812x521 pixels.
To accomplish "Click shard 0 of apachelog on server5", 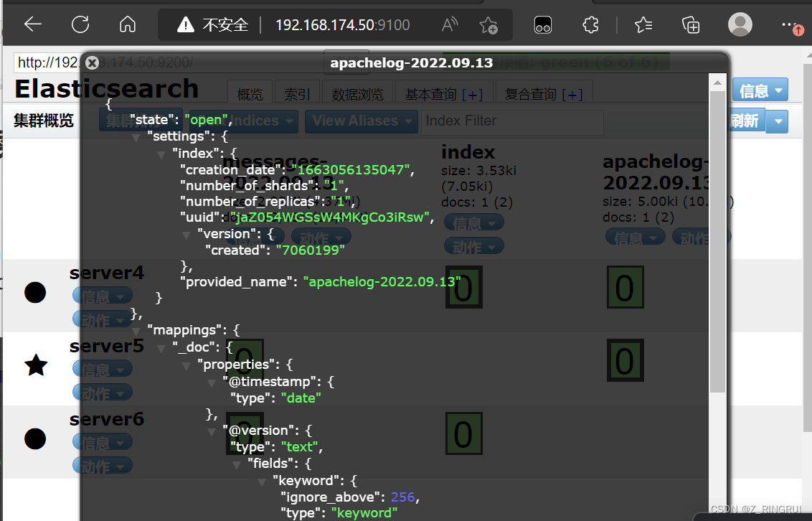I will 625,360.
